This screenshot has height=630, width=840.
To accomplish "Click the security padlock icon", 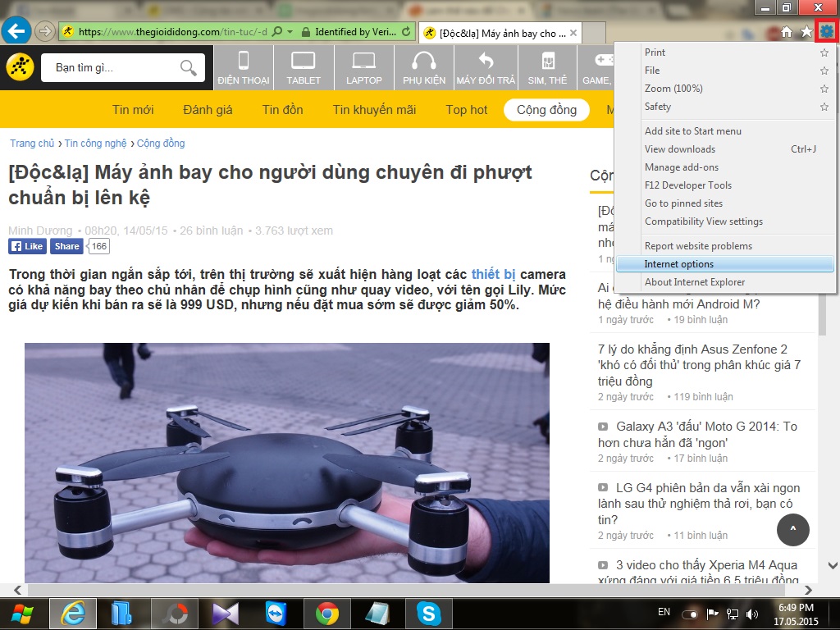I will pos(306,32).
